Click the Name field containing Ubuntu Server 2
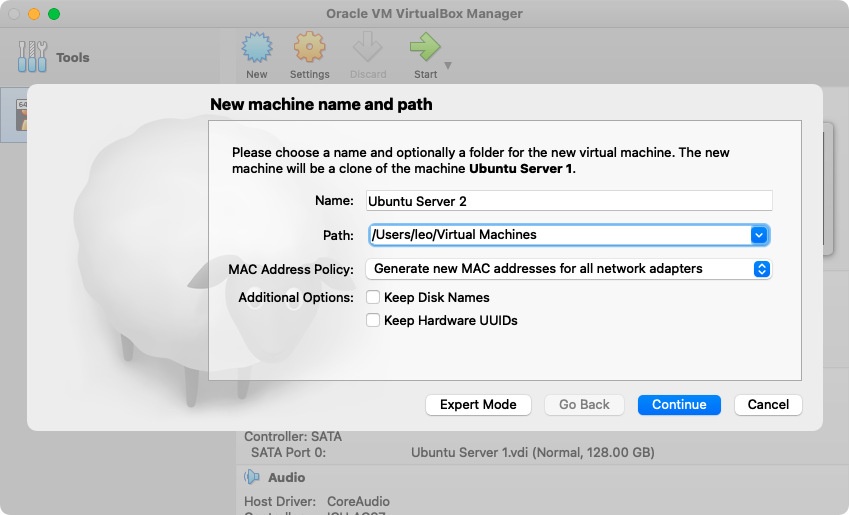The width and height of the screenshot is (849, 515). coord(569,201)
